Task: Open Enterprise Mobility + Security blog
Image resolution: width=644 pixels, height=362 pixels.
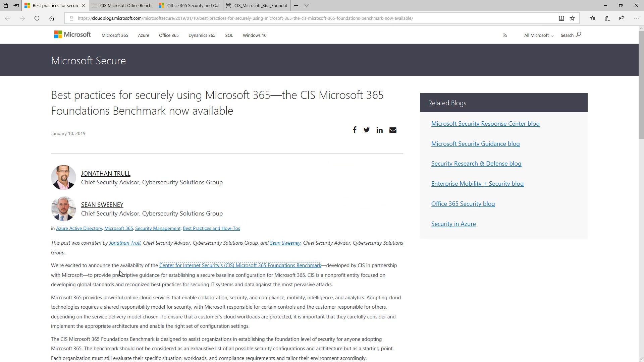Action: (x=477, y=184)
